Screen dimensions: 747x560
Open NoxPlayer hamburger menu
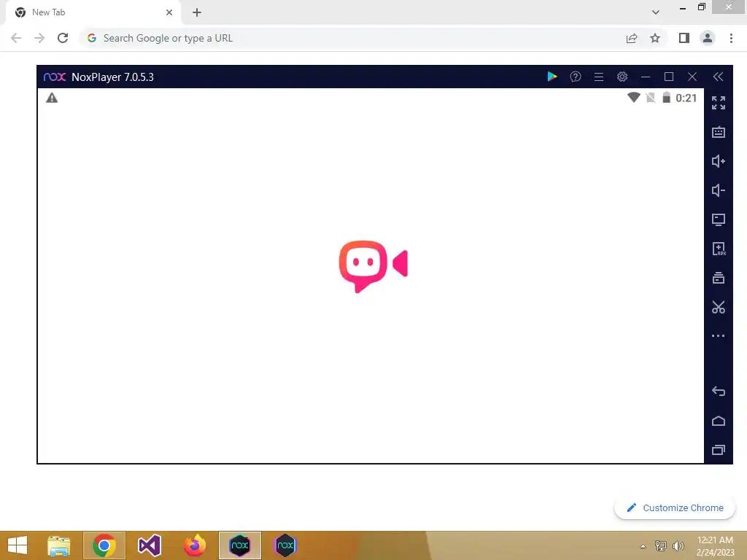point(598,77)
